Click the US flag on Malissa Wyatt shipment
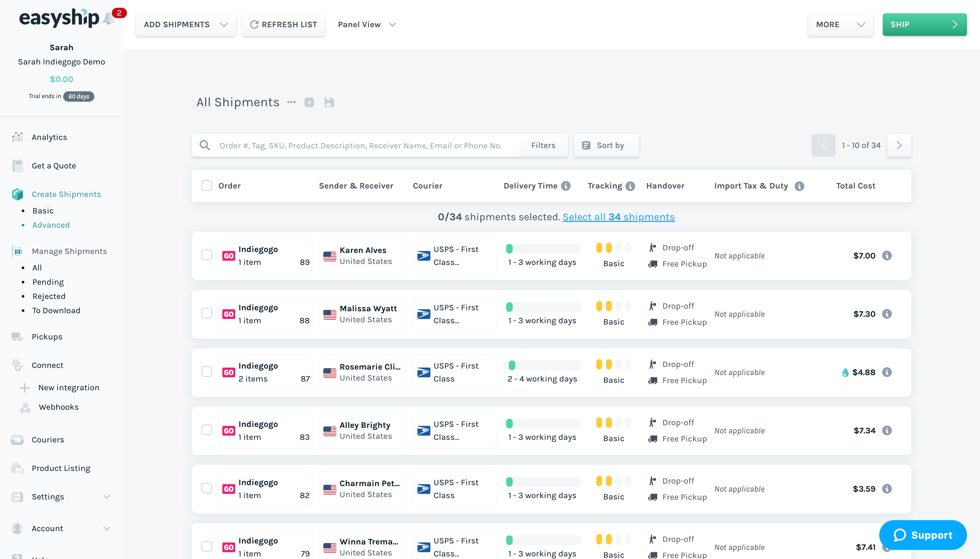The height and width of the screenshot is (559, 980). [x=330, y=314]
